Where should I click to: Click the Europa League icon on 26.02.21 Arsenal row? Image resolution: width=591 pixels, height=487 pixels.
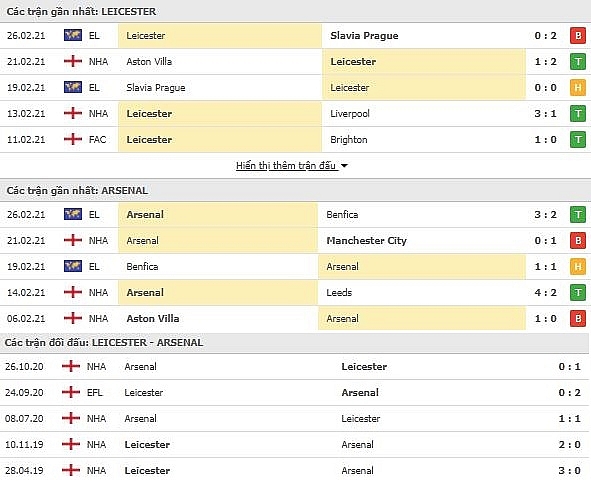73,214
